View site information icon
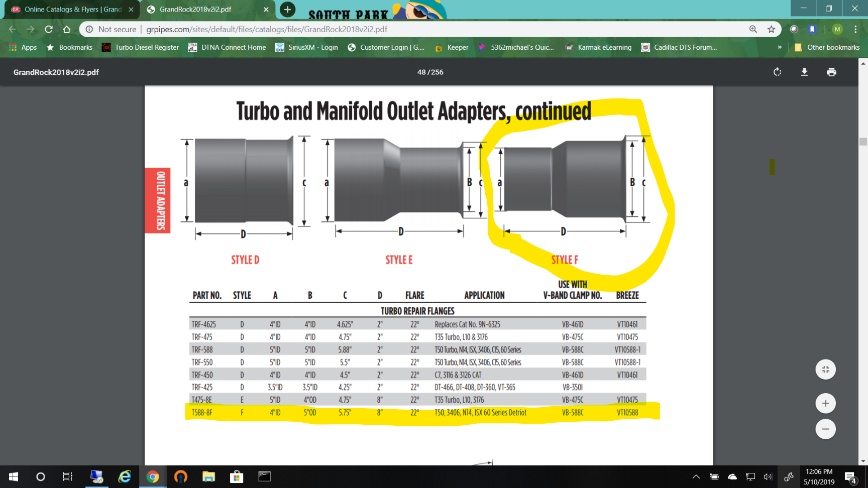This screenshot has width=868, height=488. 89,29
